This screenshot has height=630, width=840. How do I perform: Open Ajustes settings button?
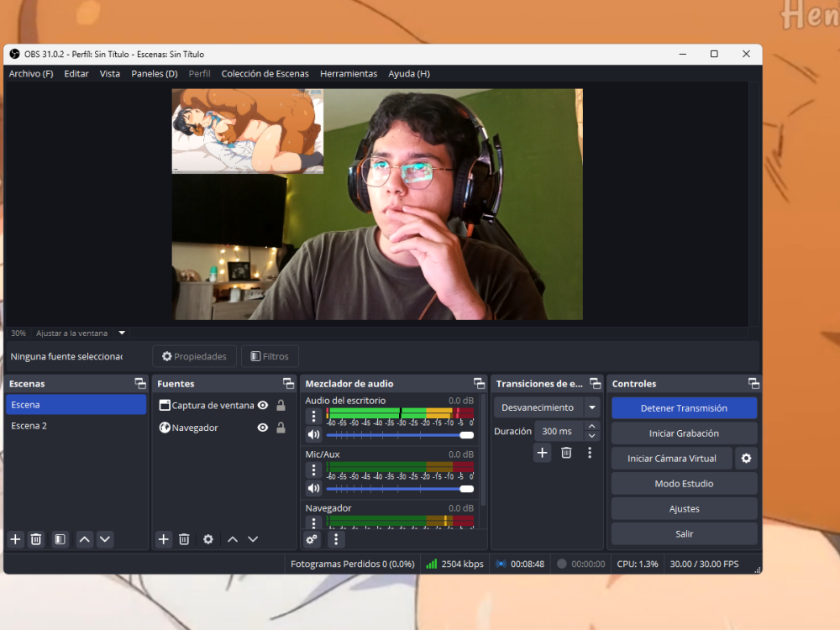point(684,508)
